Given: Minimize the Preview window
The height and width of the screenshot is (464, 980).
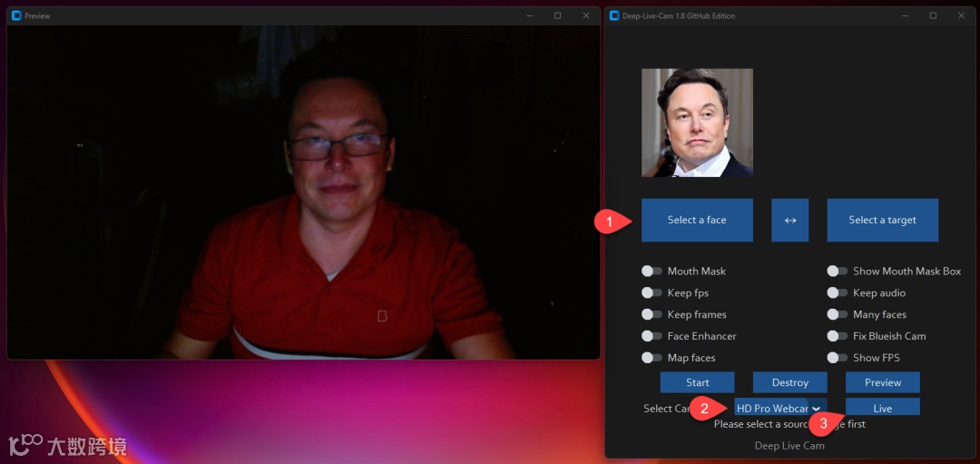Looking at the screenshot, I should [529, 15].
